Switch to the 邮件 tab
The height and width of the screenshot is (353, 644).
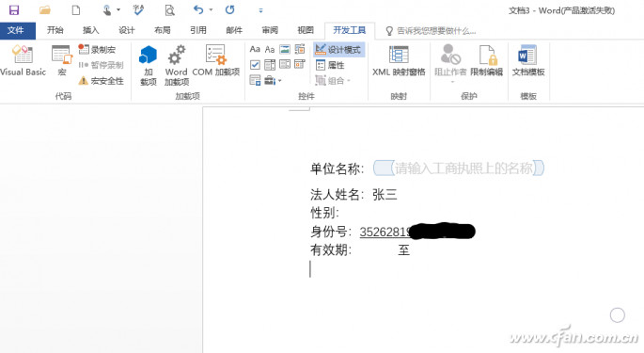click(234, 30)
